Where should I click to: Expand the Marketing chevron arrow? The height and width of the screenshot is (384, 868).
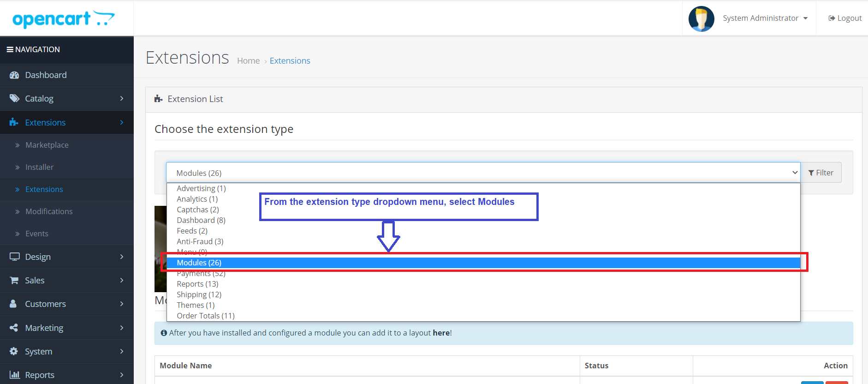pyautogui.click(x=122, y=328)
